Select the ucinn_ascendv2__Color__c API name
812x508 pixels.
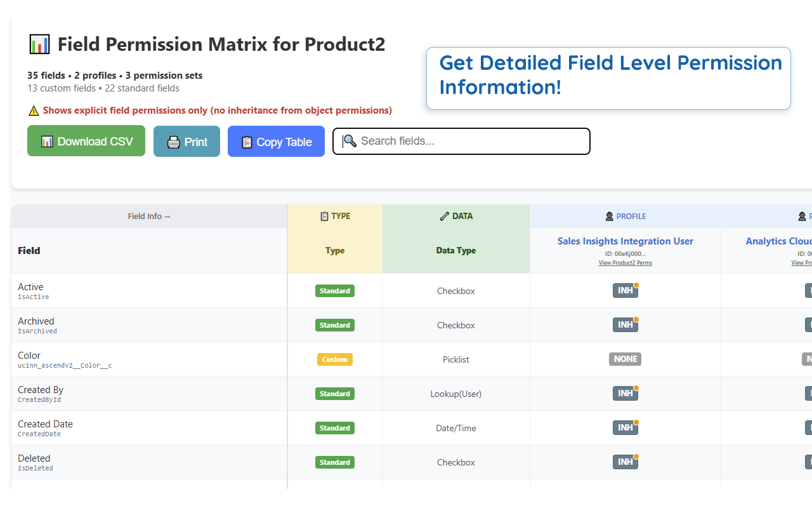(x=65, y=366)
